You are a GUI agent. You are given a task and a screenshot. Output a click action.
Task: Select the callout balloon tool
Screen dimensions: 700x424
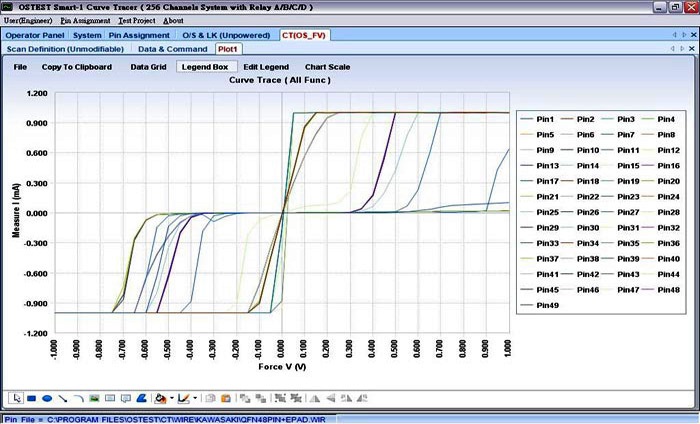click(126, 398)
